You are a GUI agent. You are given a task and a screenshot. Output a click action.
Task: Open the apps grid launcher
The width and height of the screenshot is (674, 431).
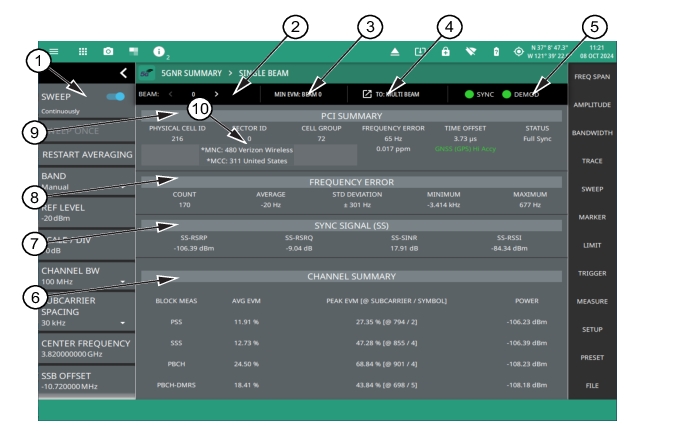click(81, 50)
